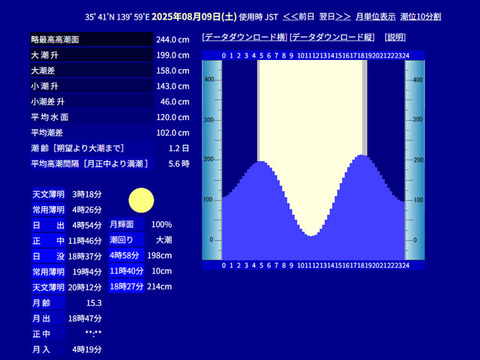Select the value 46.0 cm
Screen dimensions: 480x360
click(x=175, y=102)
